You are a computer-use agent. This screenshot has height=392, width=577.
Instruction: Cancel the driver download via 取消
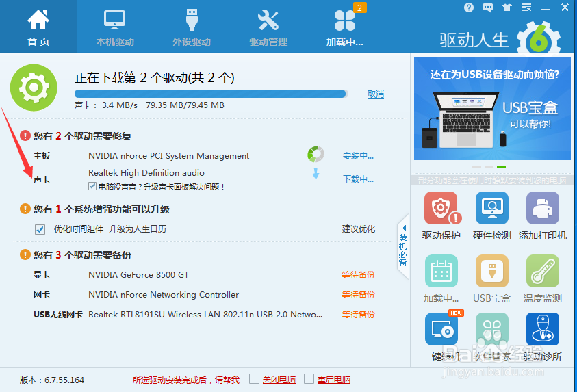[375, 94]
